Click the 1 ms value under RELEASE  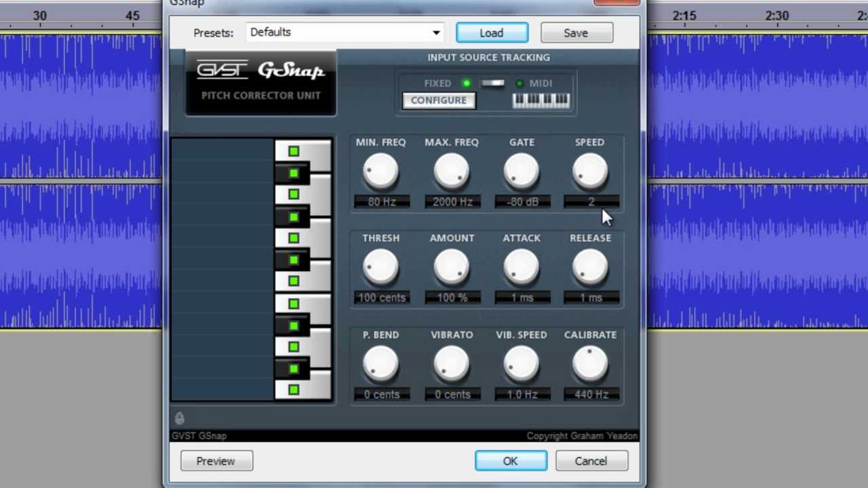pos(591,298)
